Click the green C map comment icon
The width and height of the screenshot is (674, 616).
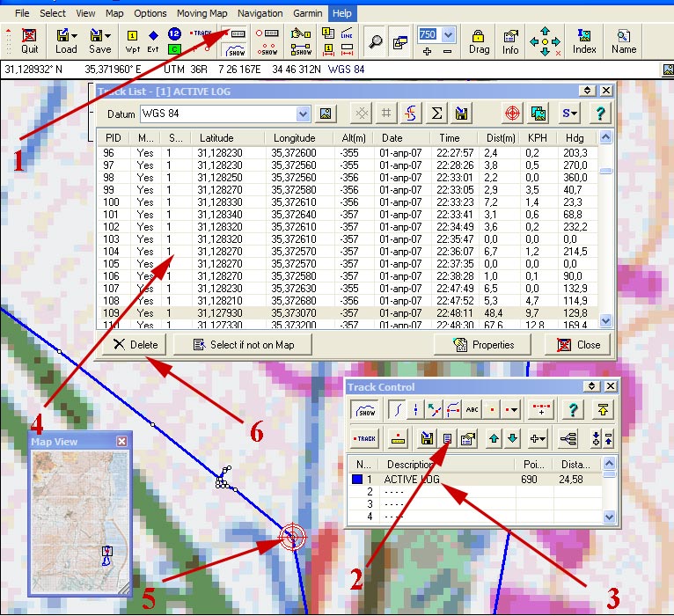point(173,49)
